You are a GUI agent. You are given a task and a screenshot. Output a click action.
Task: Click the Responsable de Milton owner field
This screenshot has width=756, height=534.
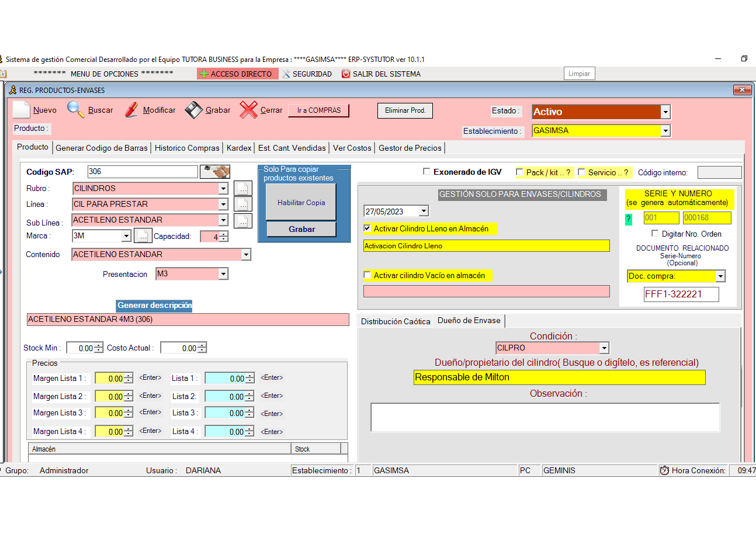[x=559, y=377]
